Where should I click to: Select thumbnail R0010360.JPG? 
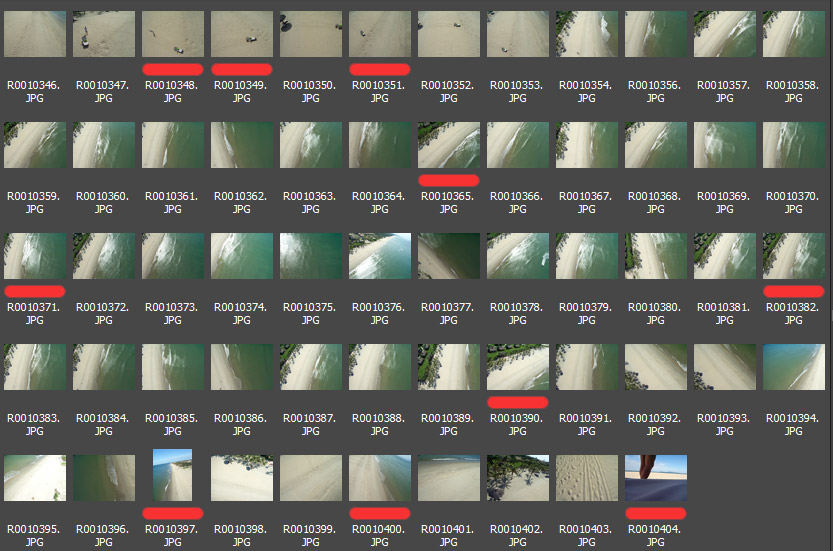[x=104, y=145]
